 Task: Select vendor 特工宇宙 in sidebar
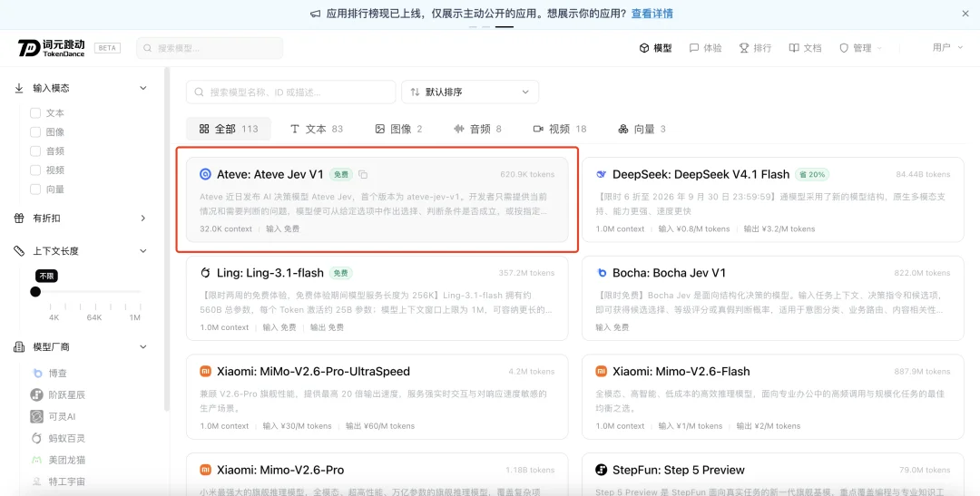coord(57,481)
